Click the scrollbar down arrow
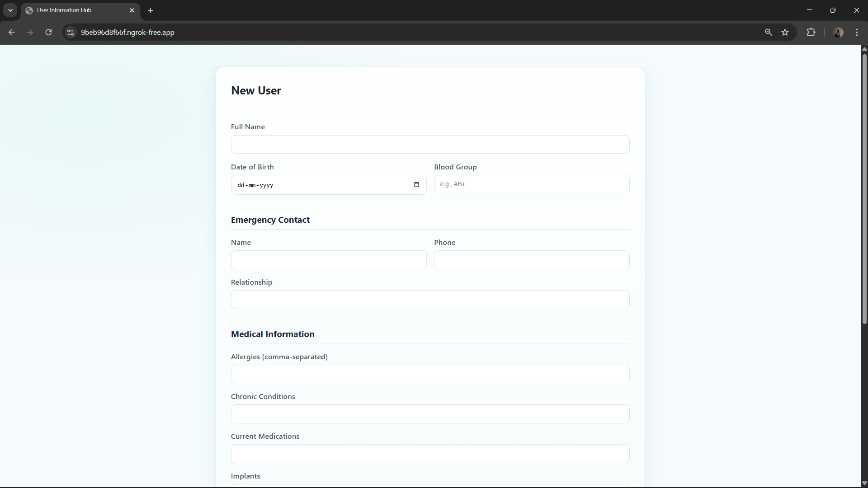 click(x=864, y=483)
